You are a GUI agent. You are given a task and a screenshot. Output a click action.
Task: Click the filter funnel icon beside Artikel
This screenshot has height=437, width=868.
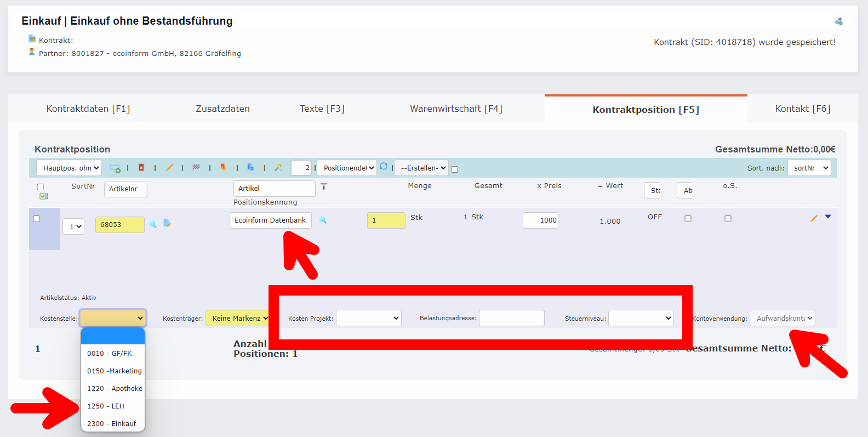[x=324, y=186]
